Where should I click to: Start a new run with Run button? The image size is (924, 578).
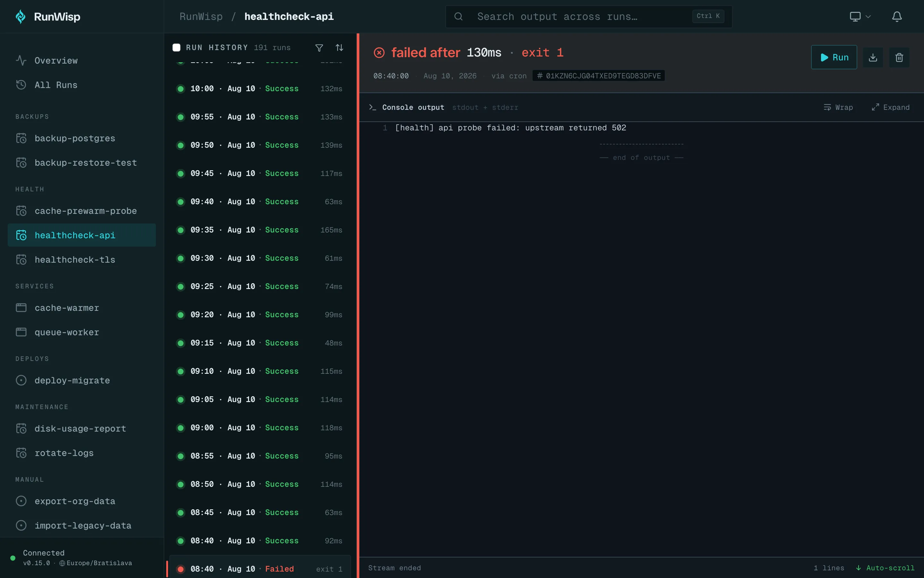pos(834,57)
